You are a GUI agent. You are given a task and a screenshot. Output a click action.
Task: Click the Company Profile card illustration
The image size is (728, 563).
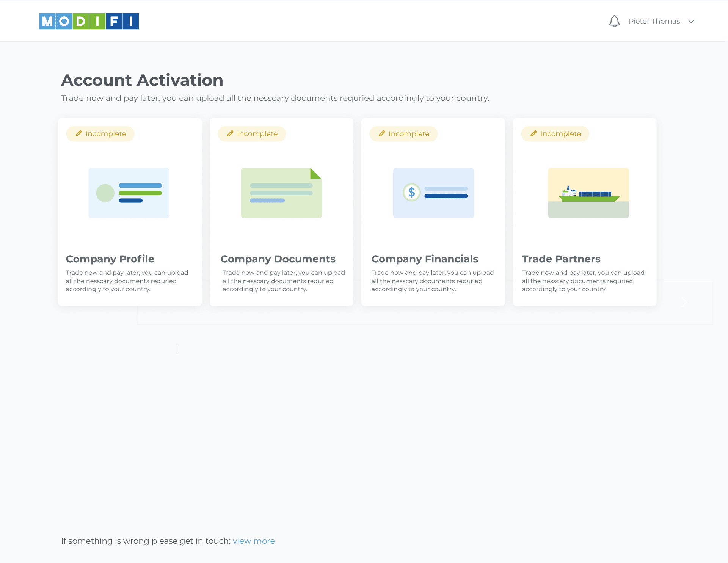[x=129, y=193]
